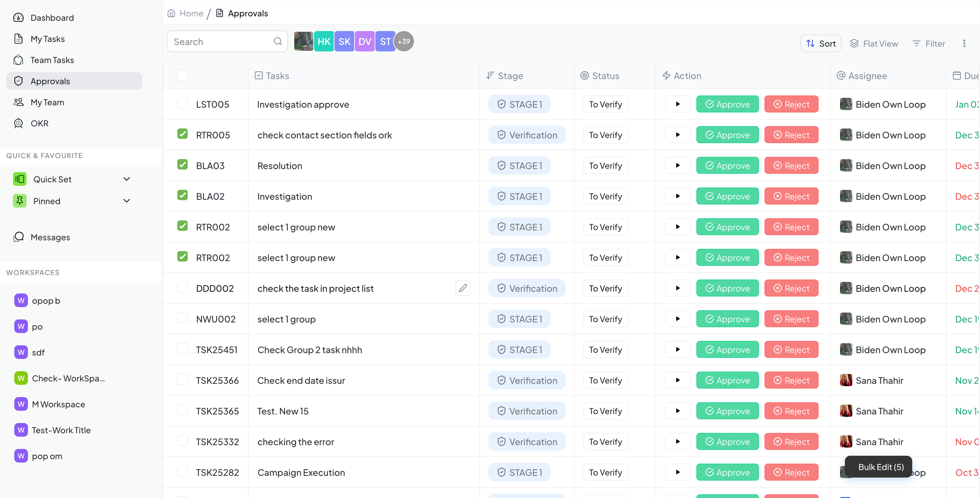Collapse the Quick Set section
This screenshot has height=498, width=980.
[127, 179]
